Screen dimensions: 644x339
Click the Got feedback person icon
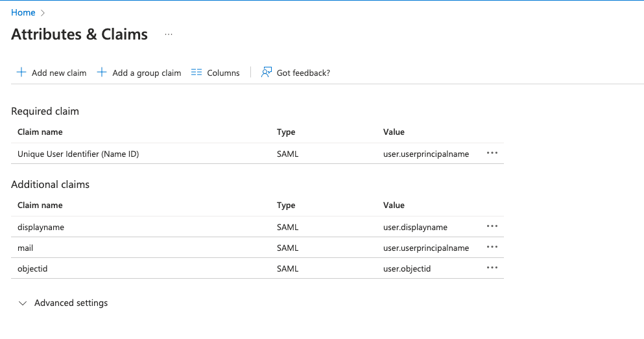[x=266, y=73]
